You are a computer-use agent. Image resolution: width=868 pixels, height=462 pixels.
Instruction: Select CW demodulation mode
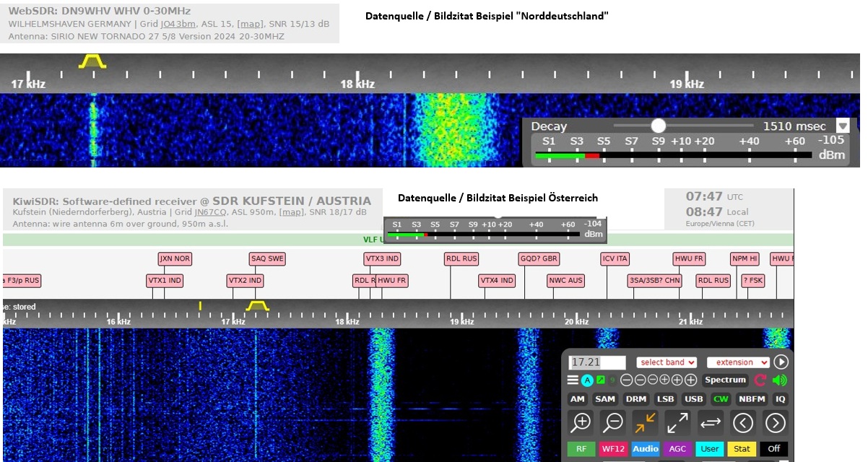click(x=721, y=399)
